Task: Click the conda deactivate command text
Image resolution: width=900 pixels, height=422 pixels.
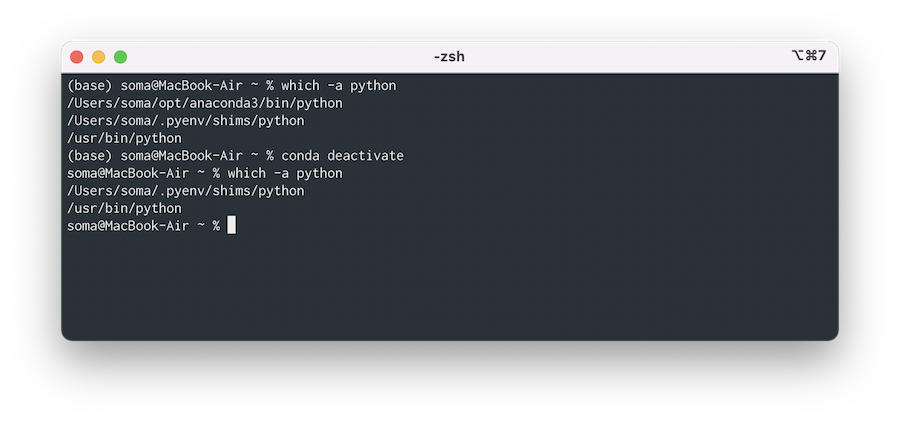Action: [343, 156]
